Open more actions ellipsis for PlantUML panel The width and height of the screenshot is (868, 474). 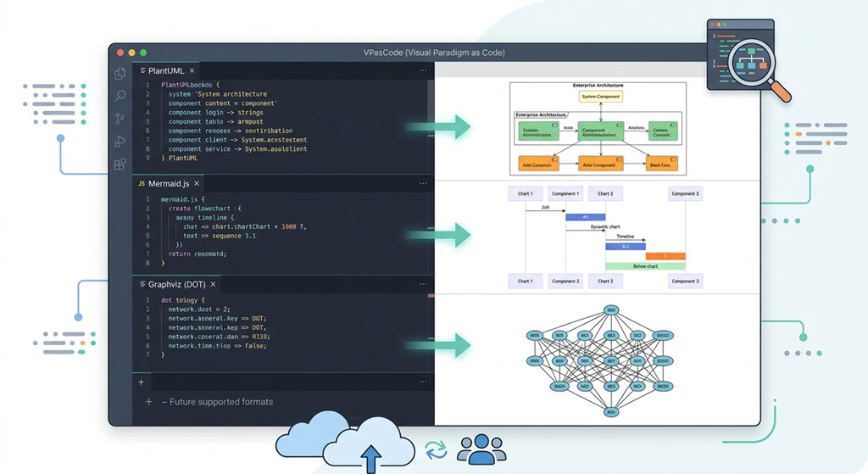pyautogui.click(x=423, y=70)
